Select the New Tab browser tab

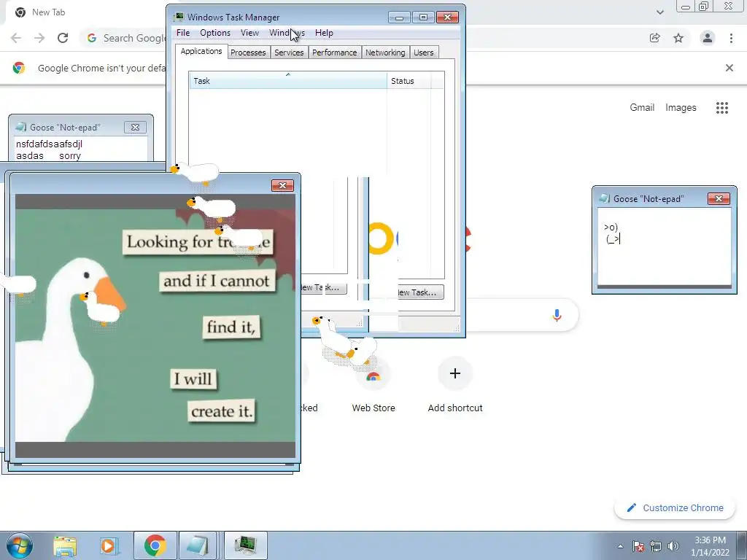click(x=49, y=12)
